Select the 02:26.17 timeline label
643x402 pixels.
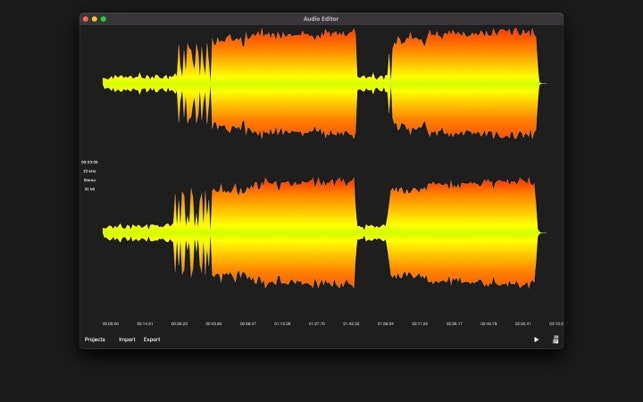click(x=454, y=324)
